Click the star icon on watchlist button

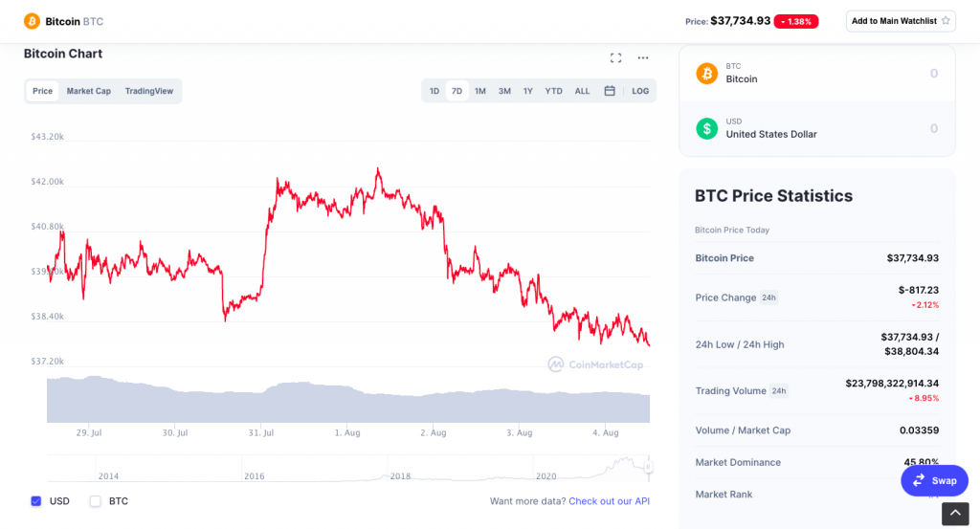(x=946, y=21)
